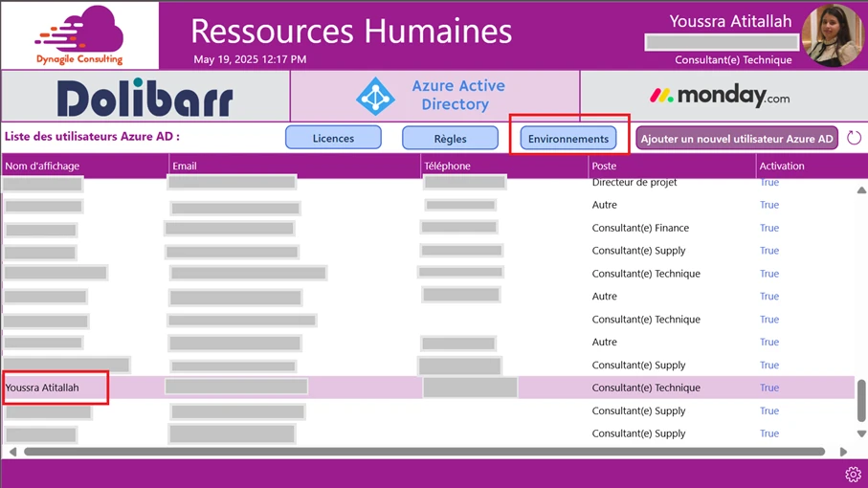Click True link in Directeur de projet row
This screenshot has width=868, height=488.
click(769, 183)
